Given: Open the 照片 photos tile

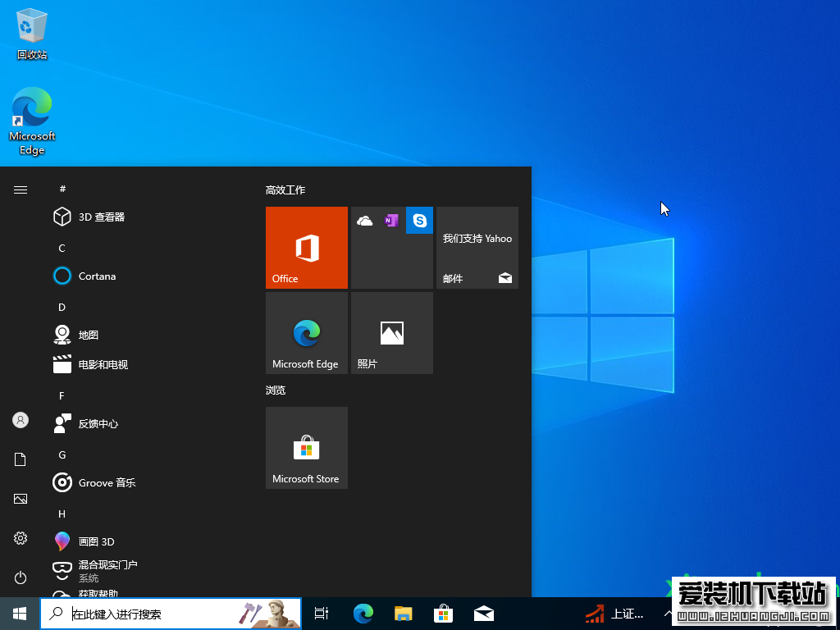Looking at the screenshot, I should click(391, 333).
